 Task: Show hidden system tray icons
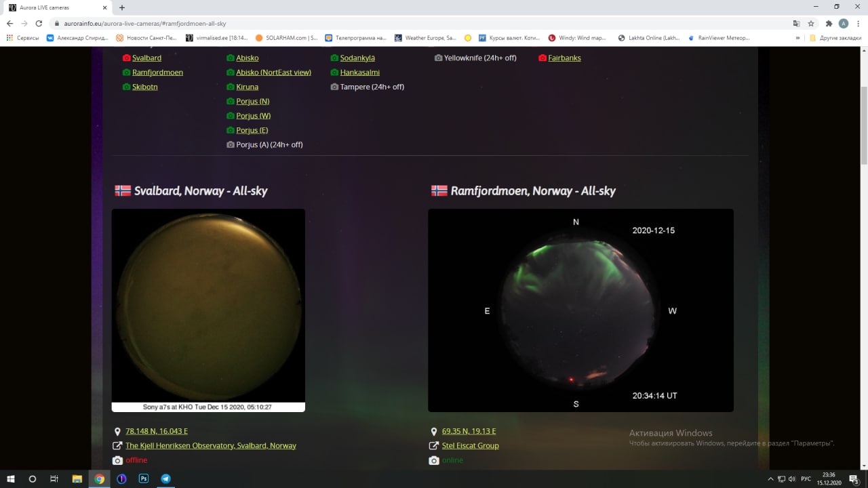coord(770,479)
